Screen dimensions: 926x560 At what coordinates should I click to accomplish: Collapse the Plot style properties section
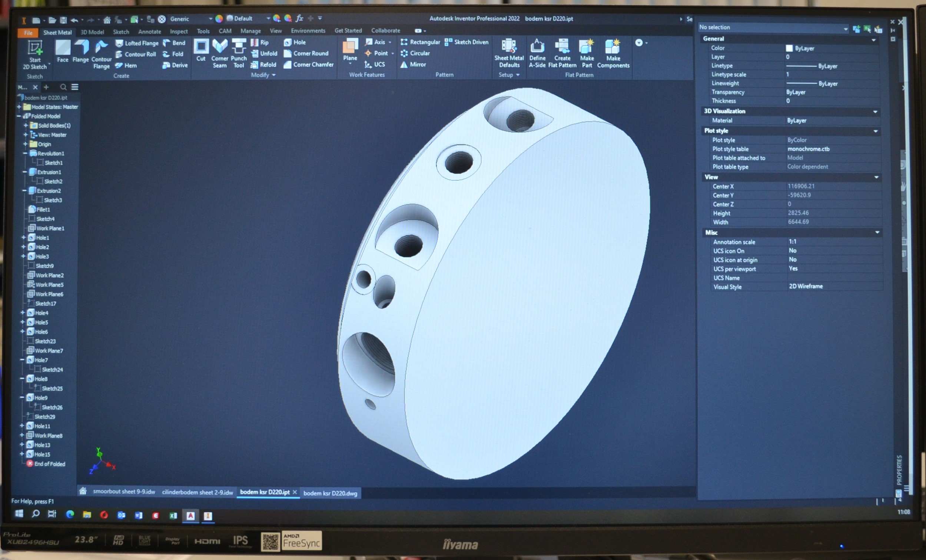(875, 131)
